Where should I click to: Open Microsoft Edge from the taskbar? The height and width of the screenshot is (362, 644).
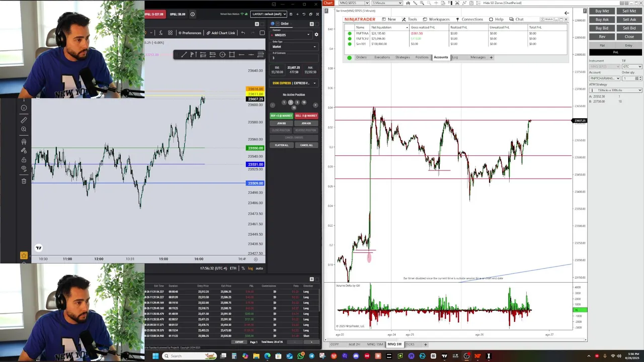267,356
